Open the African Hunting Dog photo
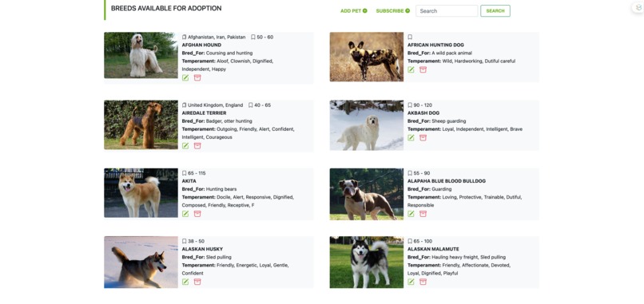Screen dimensions: 644x304 [x=367, y=57]
